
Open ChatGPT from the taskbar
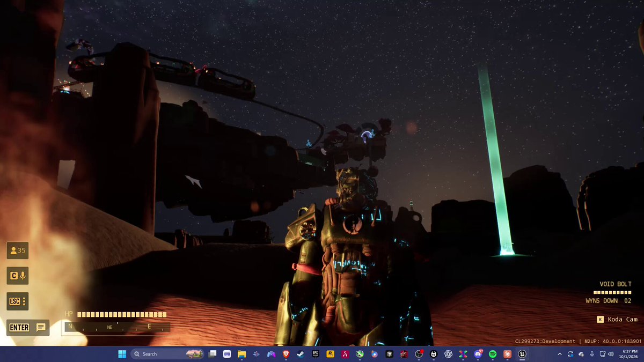point(449,354)
